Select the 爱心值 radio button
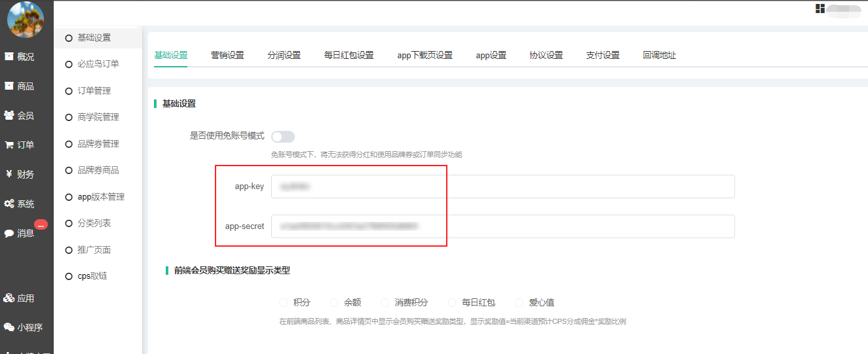868x354 pixels. (x=519, y=302)
